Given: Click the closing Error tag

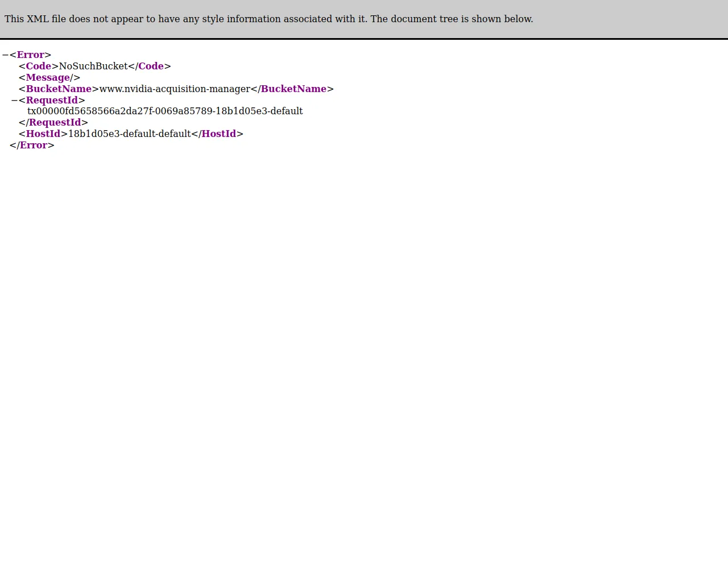Looking at the screenshot, I should click(x=32, y=145).
